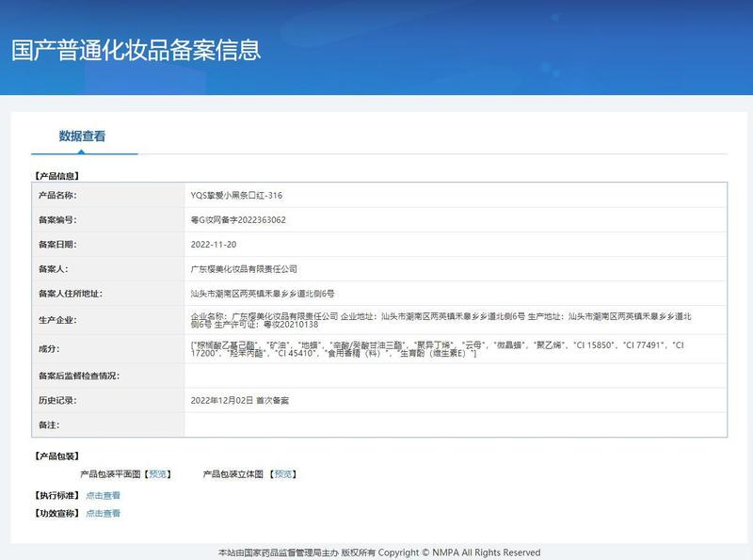
Task: Click the NMPA copyright footer text
Action: click(379, 552)
